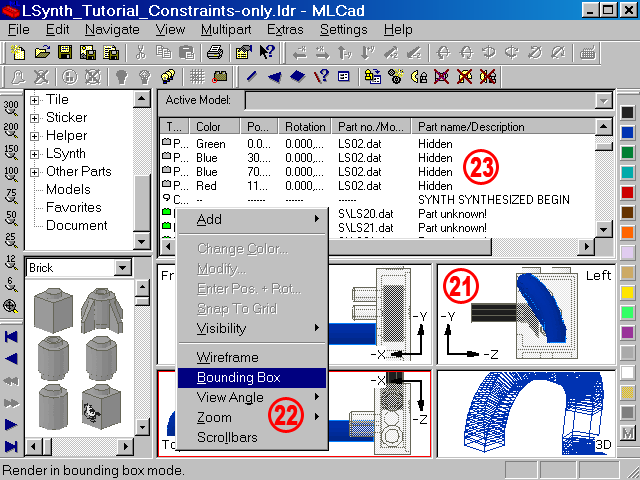This screenshot has width=640, height=480.
Task: Open the Zoom submenu
Action: point(252,417)
